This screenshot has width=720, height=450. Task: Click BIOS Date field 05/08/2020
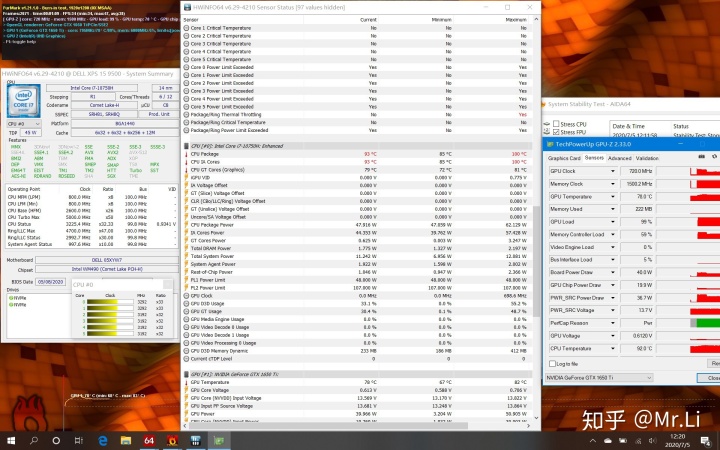(51, 282)
